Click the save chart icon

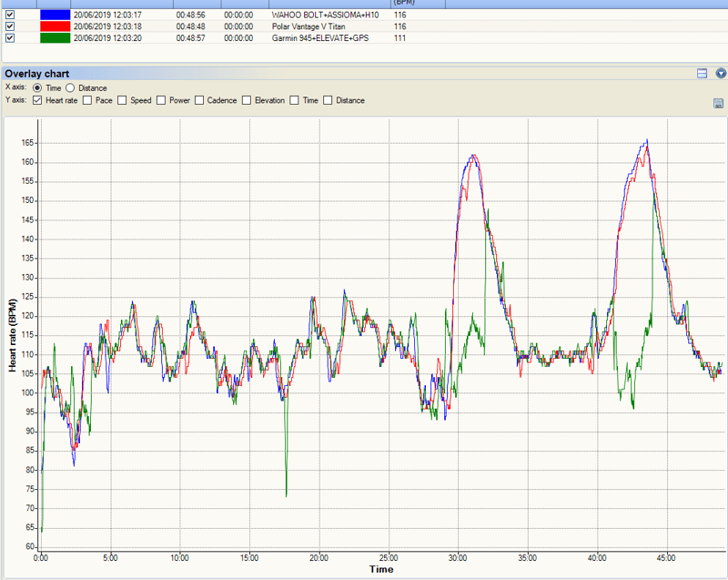coord(718,104)
